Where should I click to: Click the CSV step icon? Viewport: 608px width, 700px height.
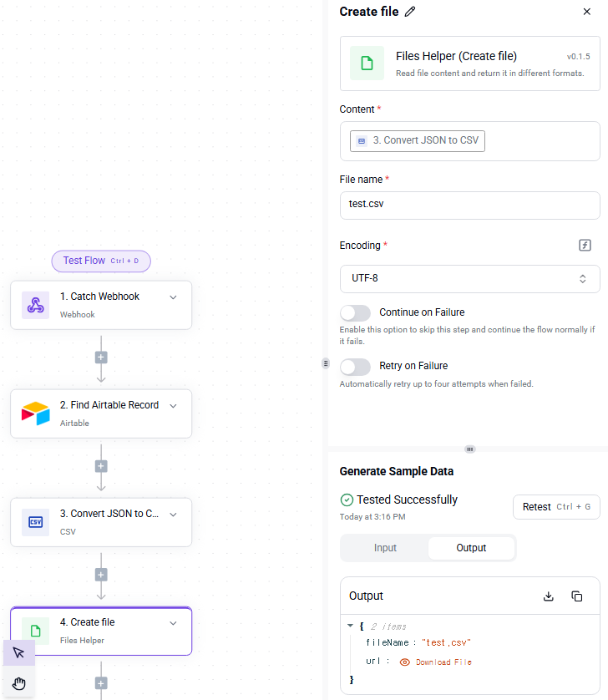tap(36, 522)
